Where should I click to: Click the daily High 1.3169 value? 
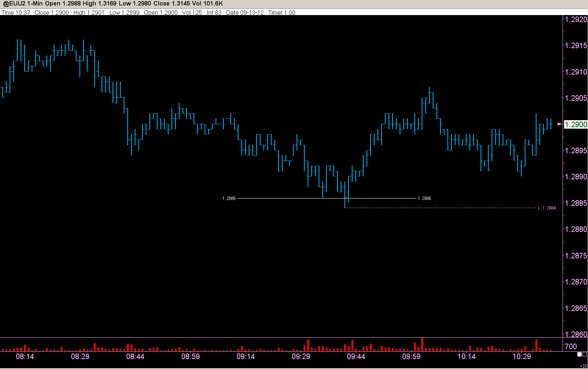(x=99, y=4)
